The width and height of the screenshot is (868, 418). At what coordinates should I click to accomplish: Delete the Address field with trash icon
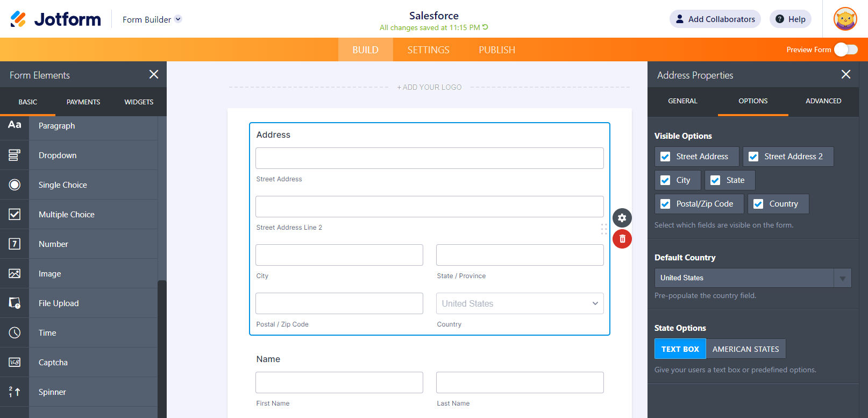(x=622, y=239)
